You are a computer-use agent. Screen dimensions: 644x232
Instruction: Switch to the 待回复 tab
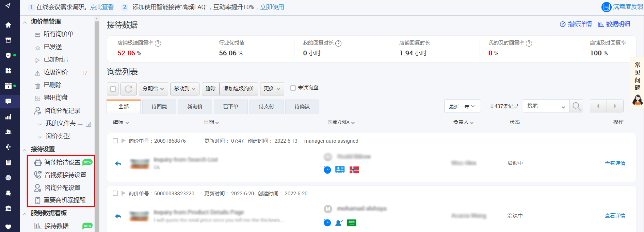(x=159, y=107)
